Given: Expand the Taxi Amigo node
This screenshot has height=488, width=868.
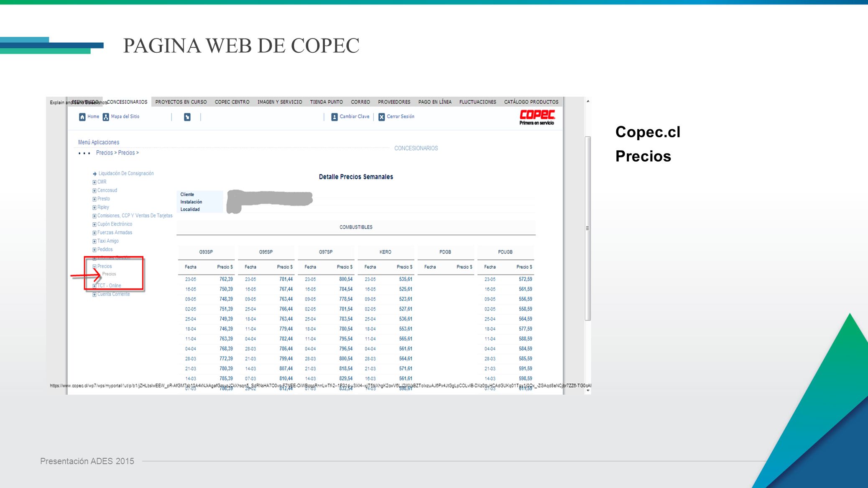Looking at the screenshot, I should click(94, 241).
